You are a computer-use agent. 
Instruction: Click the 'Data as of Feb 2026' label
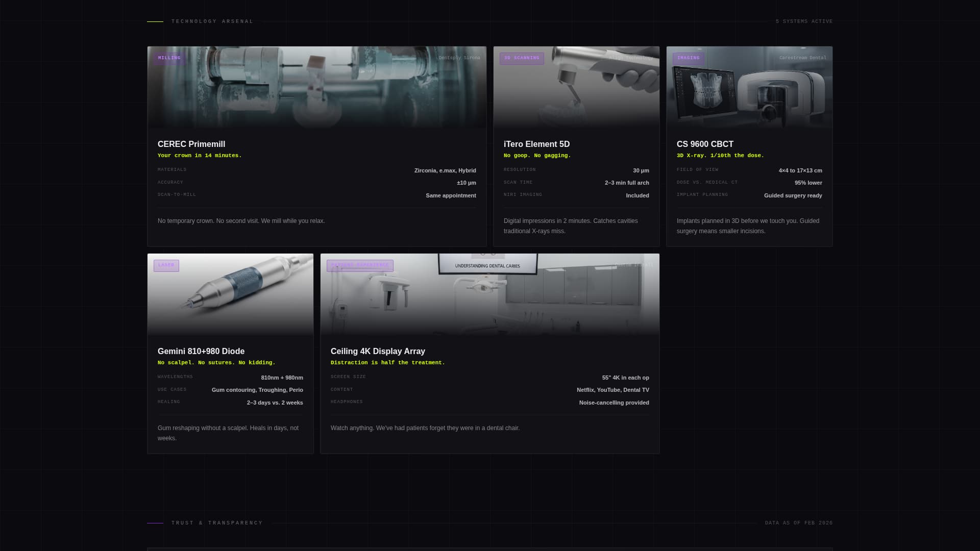(799, 523)
